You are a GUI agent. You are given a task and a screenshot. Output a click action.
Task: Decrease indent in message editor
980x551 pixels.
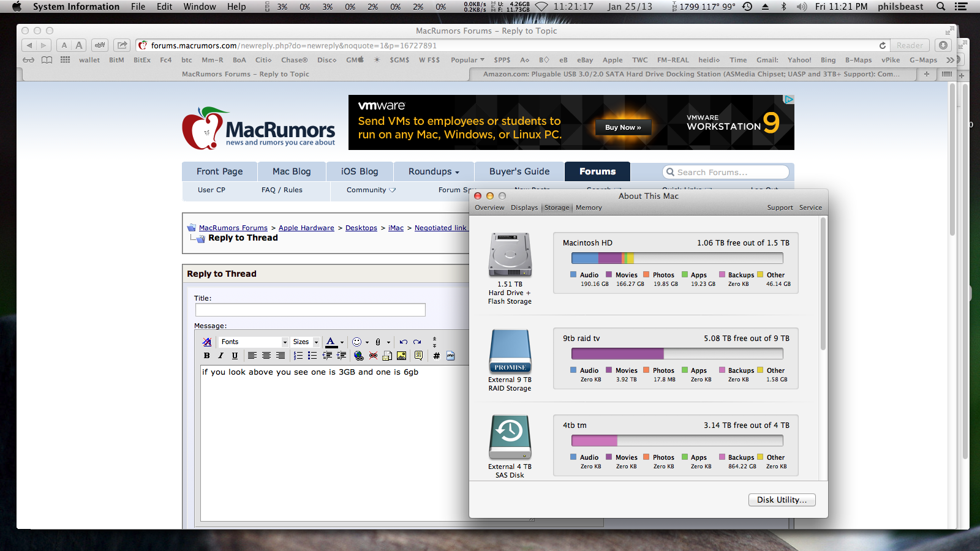(327, 356)
